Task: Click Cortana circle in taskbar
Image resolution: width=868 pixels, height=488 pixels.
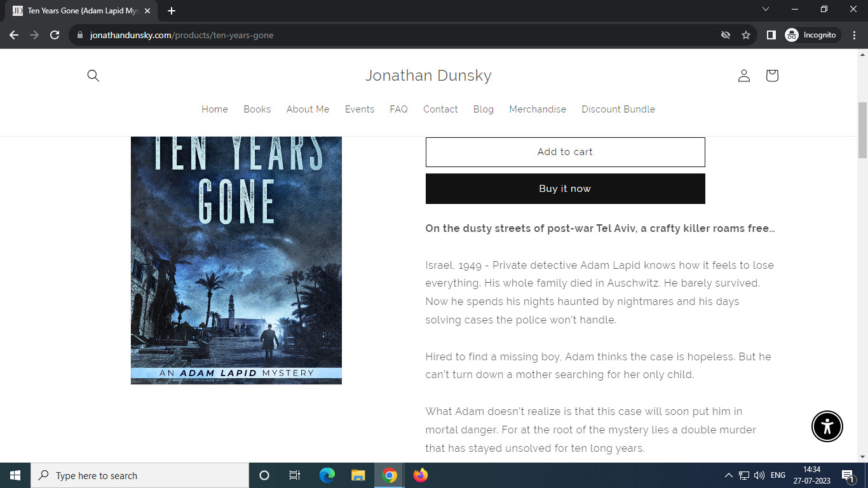Action: (x=264, y=475)
